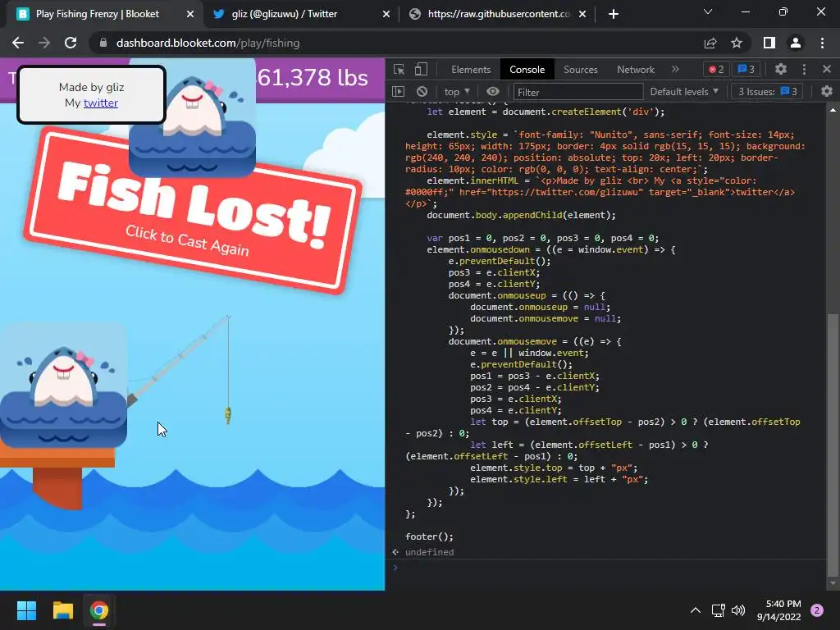Close the DevTools panel
This screenshot has width=840, height=630.
pos(827,69)
